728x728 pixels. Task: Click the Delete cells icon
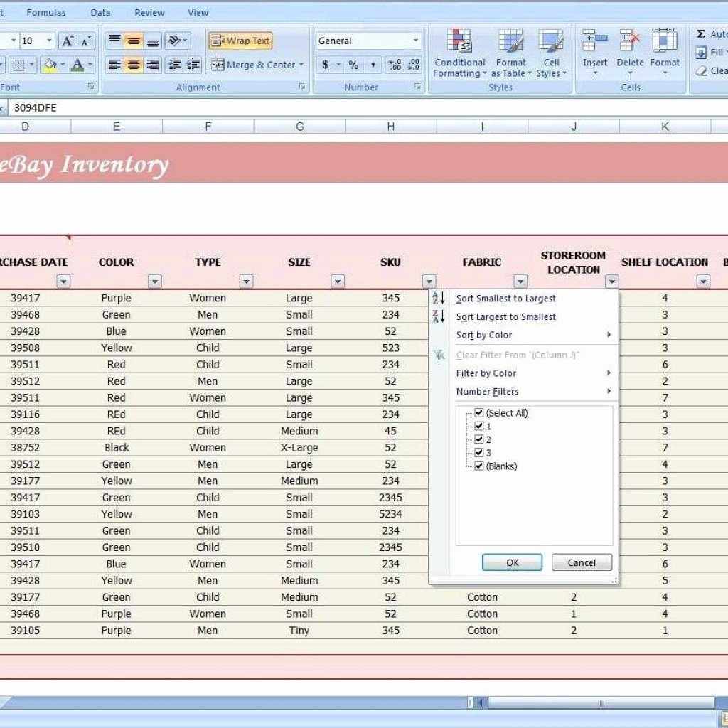click(x=630, y=41)
